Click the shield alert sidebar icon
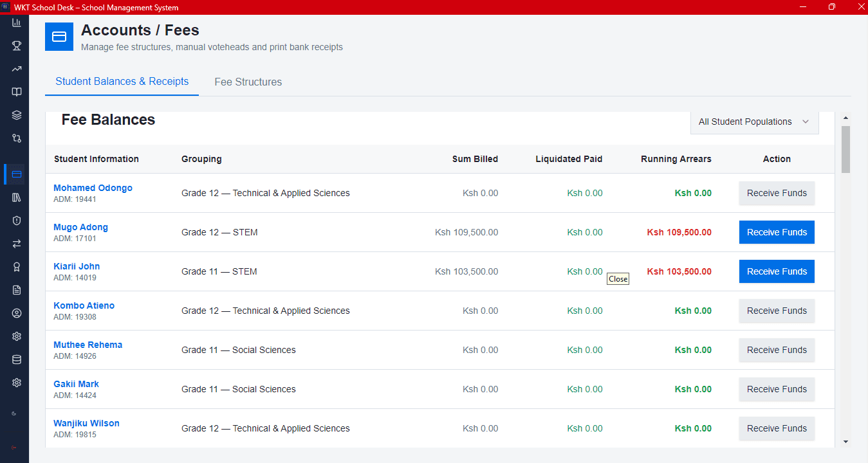 tap(16, 221)
